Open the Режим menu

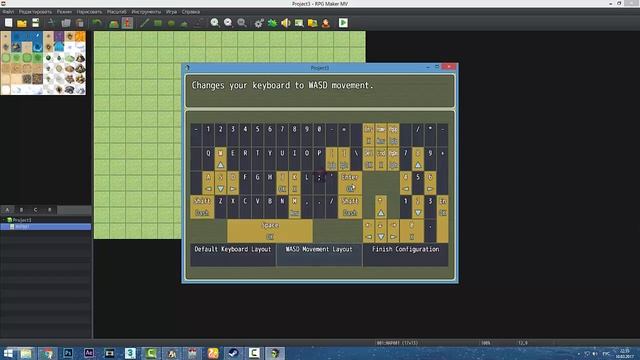click(64, 12)
